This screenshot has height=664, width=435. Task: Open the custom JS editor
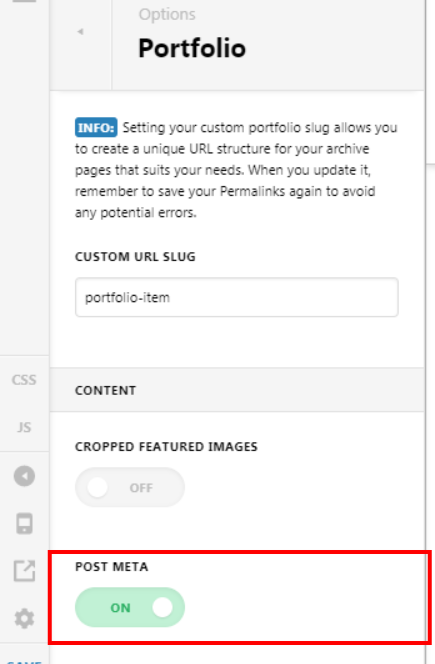pos(24,427)
